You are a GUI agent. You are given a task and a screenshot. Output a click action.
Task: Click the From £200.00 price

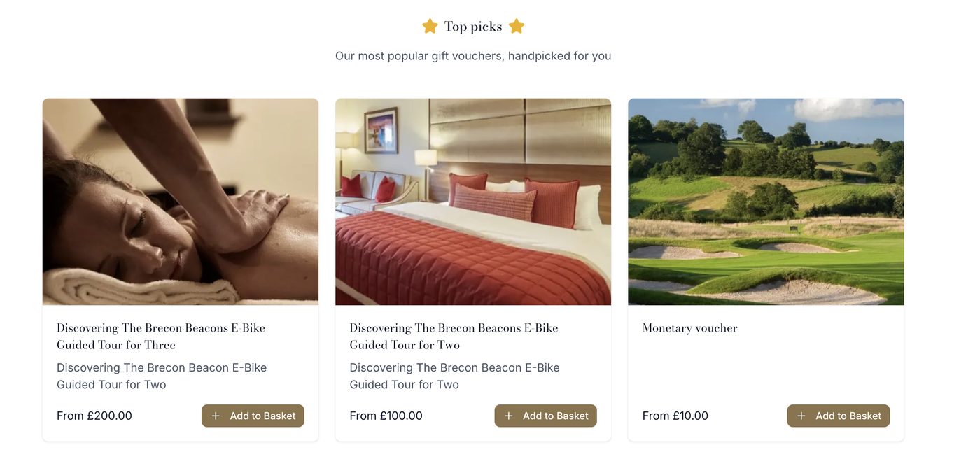(x=94, y=416)
